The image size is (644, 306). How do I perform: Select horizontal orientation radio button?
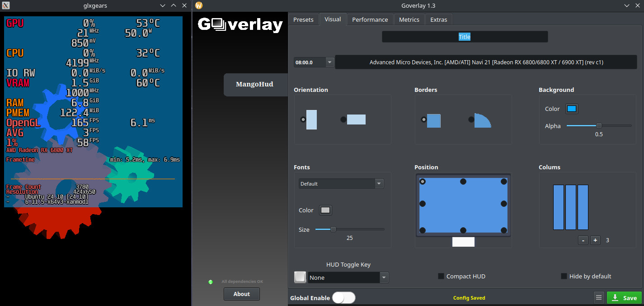[343, 120]
